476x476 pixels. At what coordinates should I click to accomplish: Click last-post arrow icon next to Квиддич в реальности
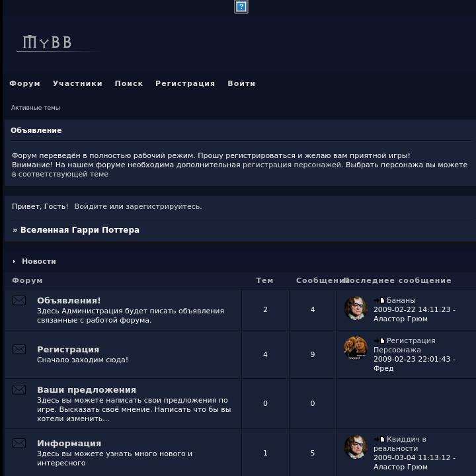(379, 439)
